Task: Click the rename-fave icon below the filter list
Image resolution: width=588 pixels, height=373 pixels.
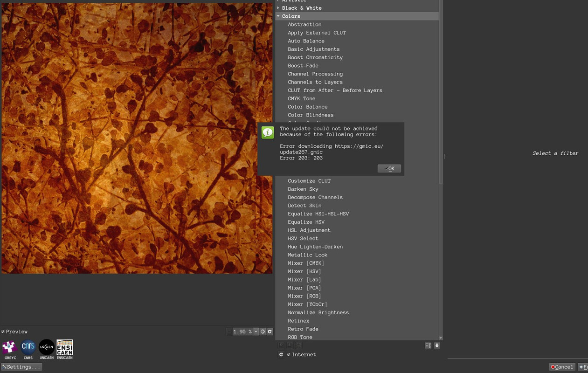Action: click(x=299, y=345)
